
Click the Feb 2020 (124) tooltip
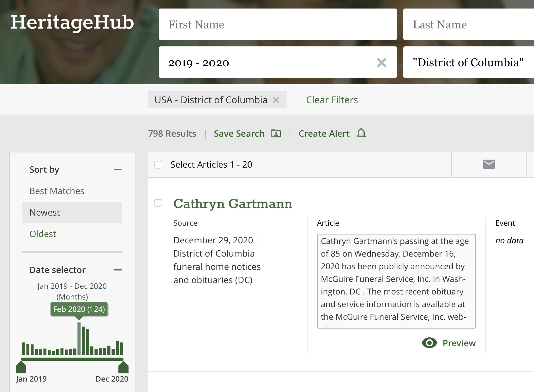pyautogui.click(x=79, y=309)
